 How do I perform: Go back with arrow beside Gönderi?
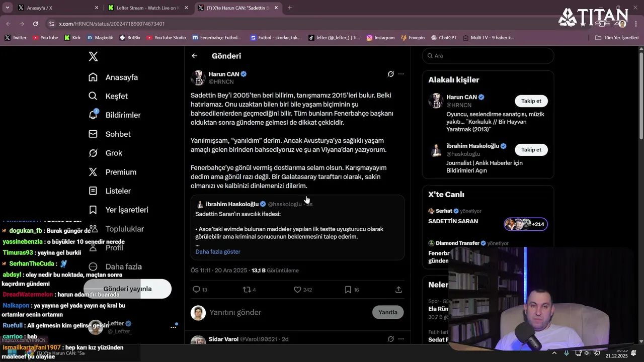click(195, 56)
